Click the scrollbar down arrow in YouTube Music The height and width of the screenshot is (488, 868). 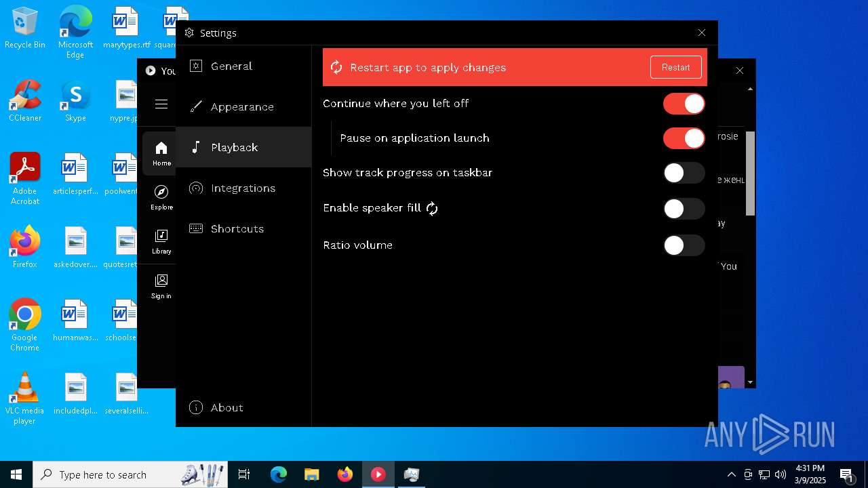tap(750, 383)
